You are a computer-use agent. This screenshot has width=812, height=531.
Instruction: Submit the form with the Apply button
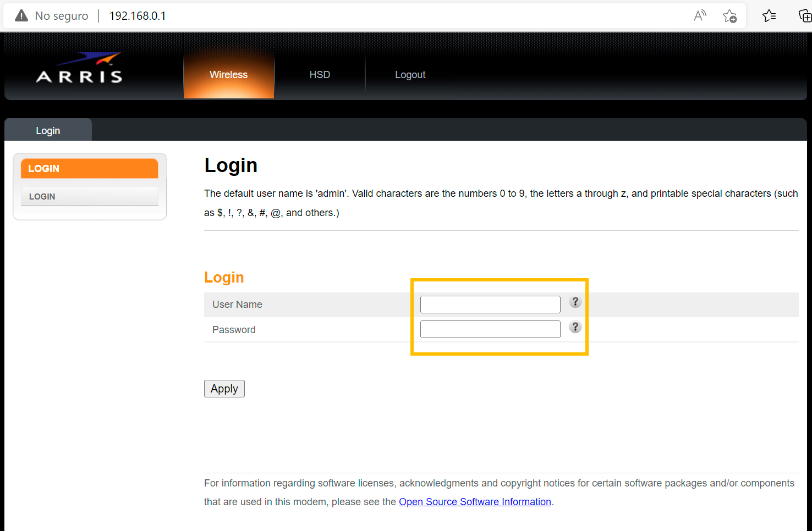coord(224,389)
